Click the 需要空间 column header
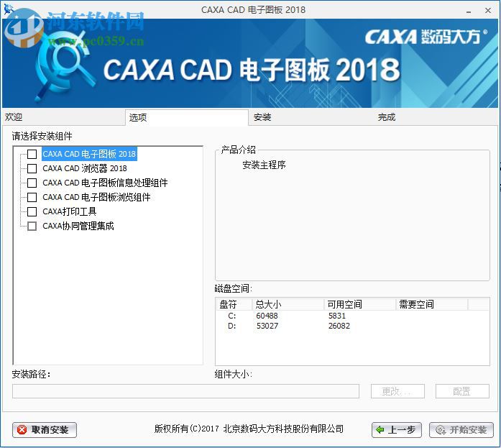The image size is (501, 448). click(432, 304)
